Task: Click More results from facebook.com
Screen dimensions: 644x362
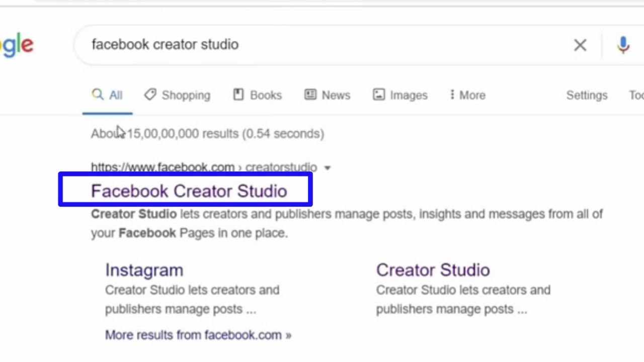Action: pyautogui.click(x=198, y=335)
